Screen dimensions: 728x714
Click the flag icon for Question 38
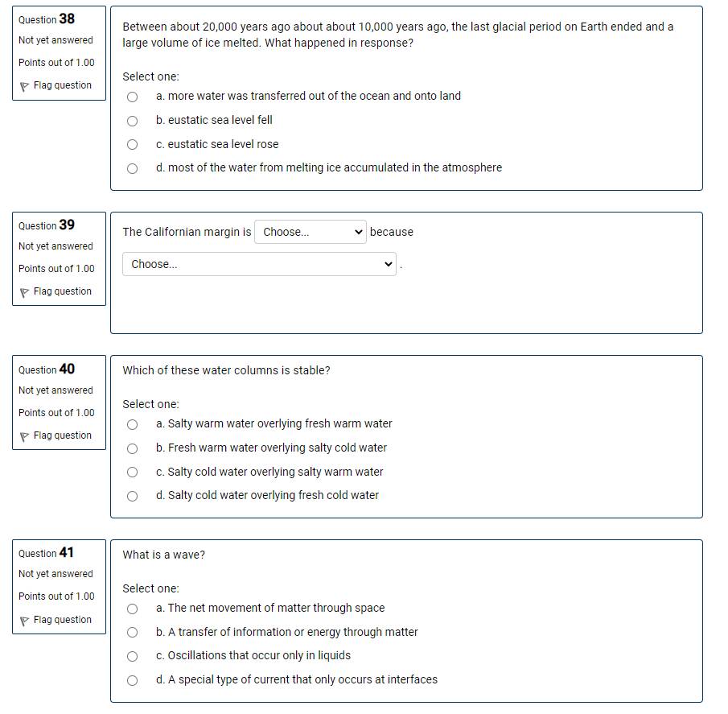coord(24,86)
